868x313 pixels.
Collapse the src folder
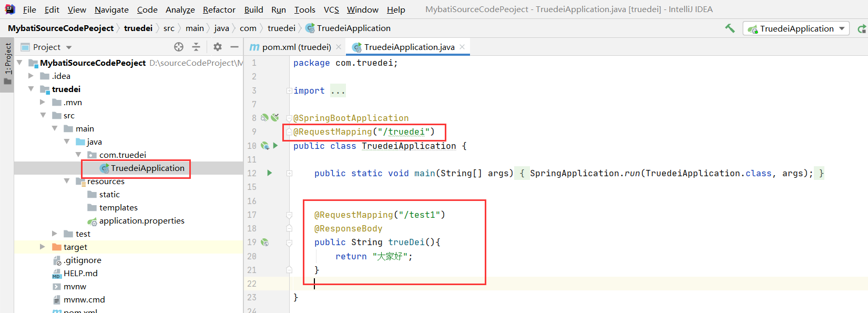point(43,115)
